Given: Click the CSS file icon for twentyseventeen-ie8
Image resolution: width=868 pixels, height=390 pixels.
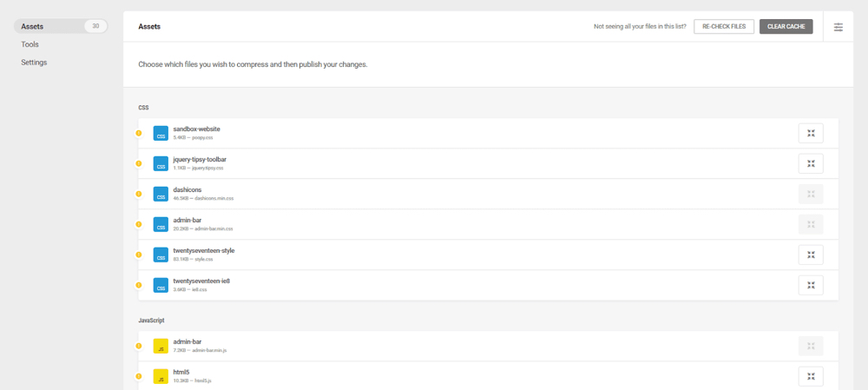Looking at the screenshot, I should 161,285.
